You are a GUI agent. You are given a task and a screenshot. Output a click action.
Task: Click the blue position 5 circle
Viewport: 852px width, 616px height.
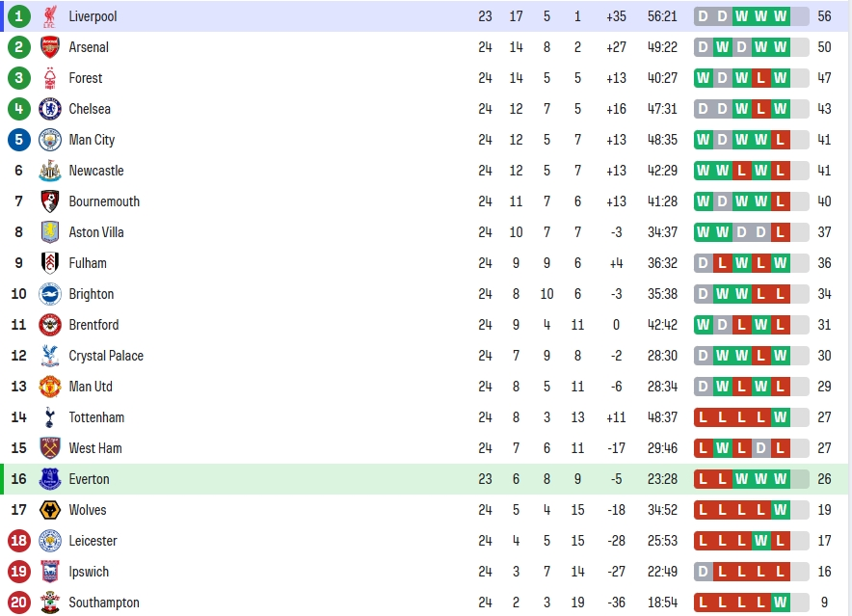(19, 140)
